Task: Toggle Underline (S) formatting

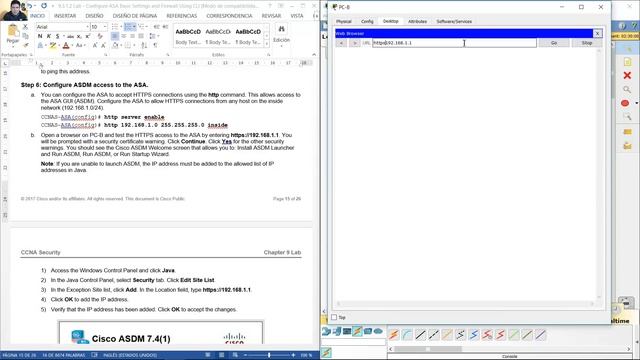Action: pos(57,36)
